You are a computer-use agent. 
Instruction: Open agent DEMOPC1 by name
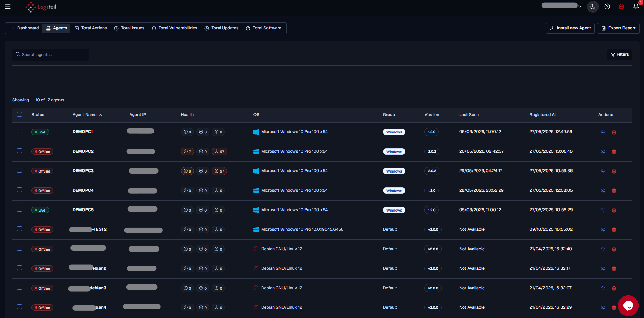pyautogui.click(x=82, y=132)
